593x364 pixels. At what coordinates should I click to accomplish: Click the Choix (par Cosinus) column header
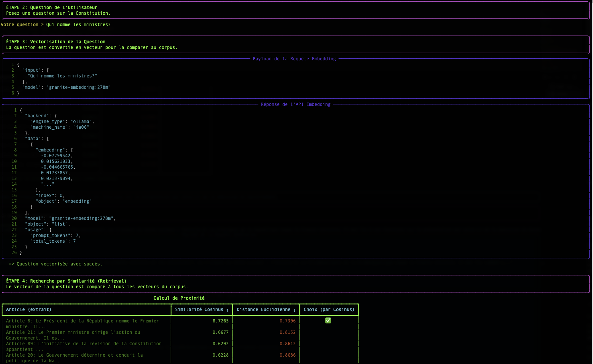[329, 309]
